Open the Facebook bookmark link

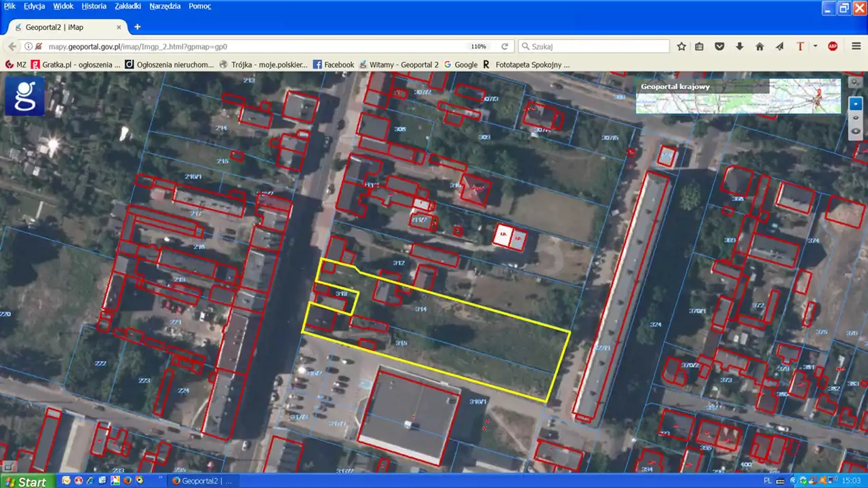click(x=334, y=64)
